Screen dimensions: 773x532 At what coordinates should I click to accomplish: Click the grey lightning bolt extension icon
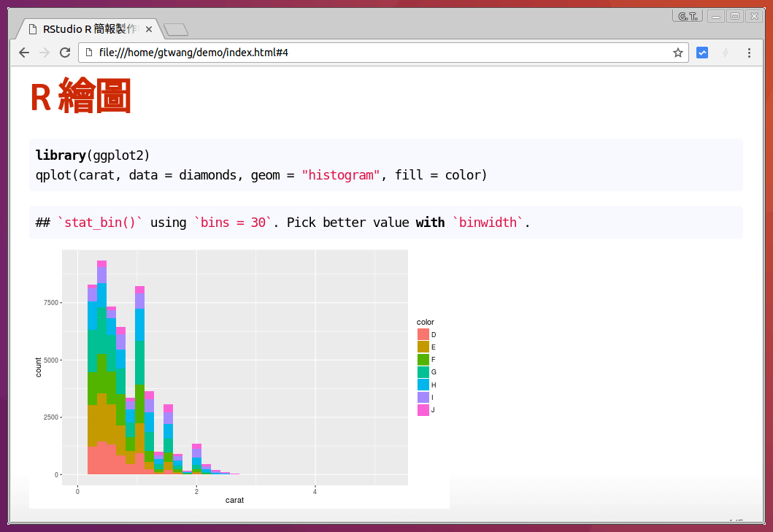[x=726, y=53]
